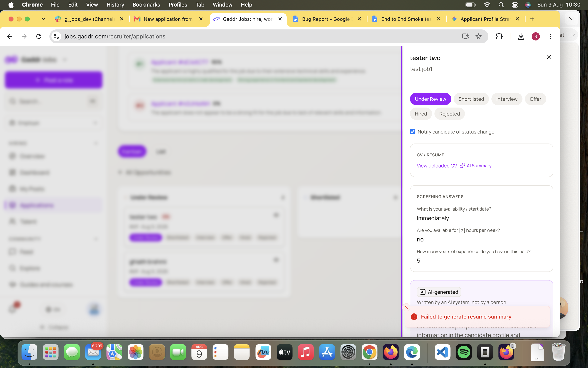Set status to Under Review

coord(430,99)
